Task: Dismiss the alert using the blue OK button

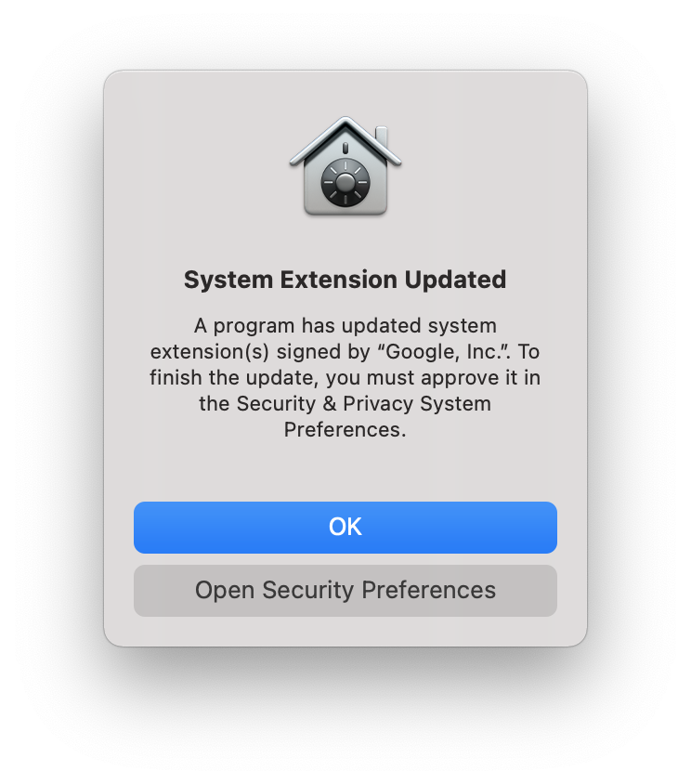Action: coord(345,527)
